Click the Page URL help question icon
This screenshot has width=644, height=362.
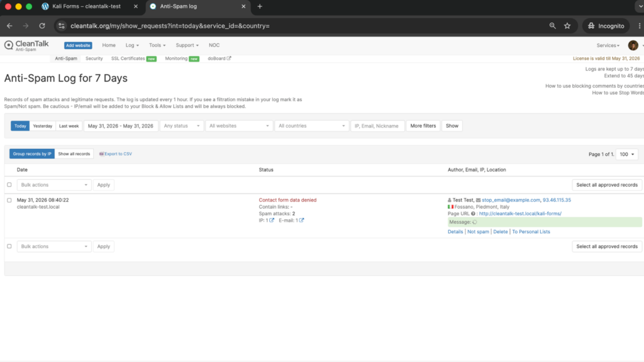473,214
